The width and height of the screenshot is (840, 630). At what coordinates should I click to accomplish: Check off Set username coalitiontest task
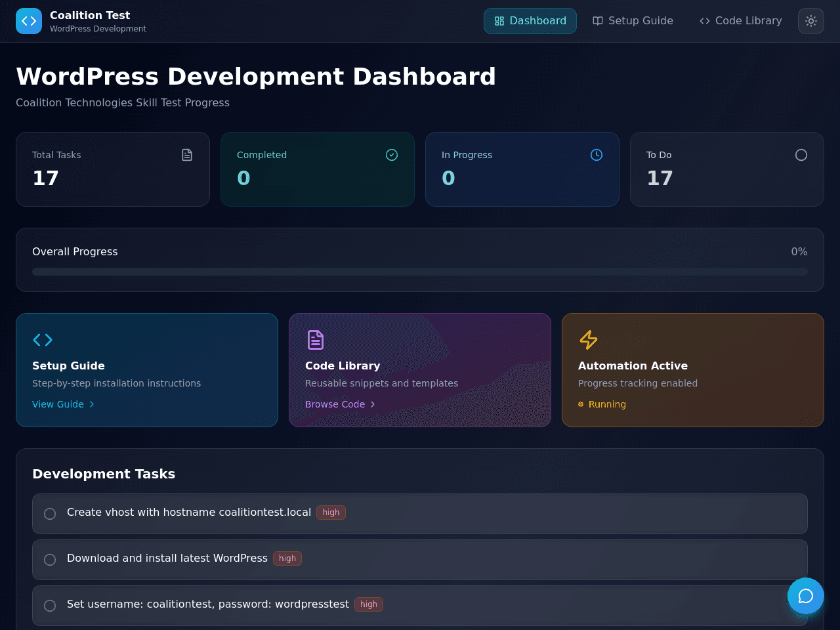50,606
